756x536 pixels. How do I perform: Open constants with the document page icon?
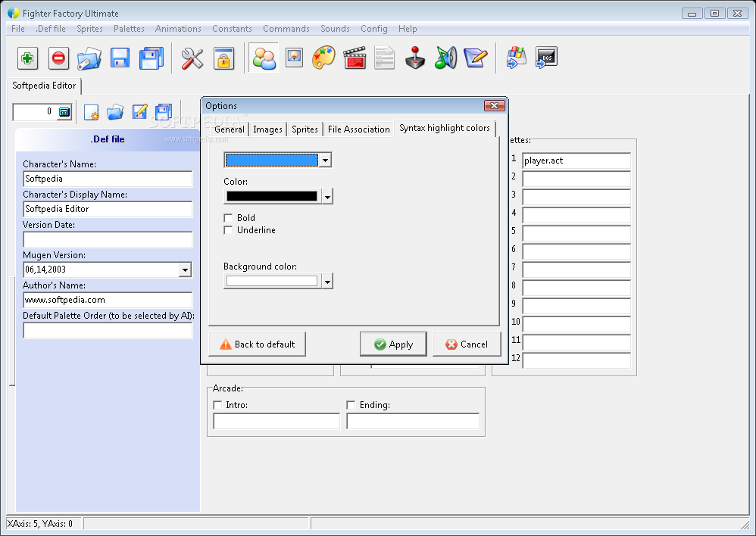384,58
